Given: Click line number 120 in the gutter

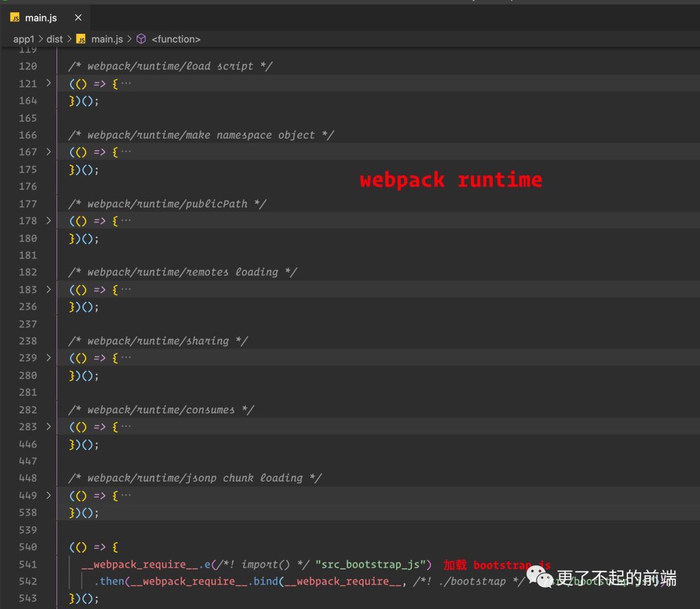Looking at the screenshot, I should tap(28, 66).
